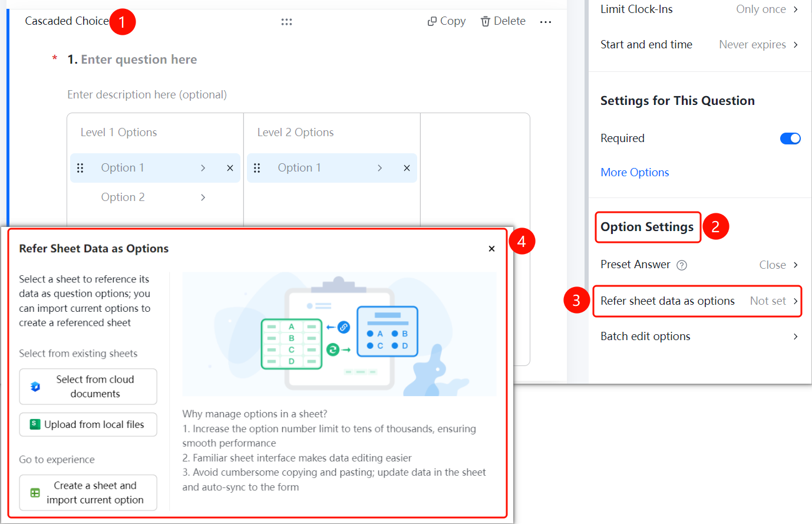Click the 'Option Settings' heading
This screenshot has height=524, width=812.
coord(647,227)
